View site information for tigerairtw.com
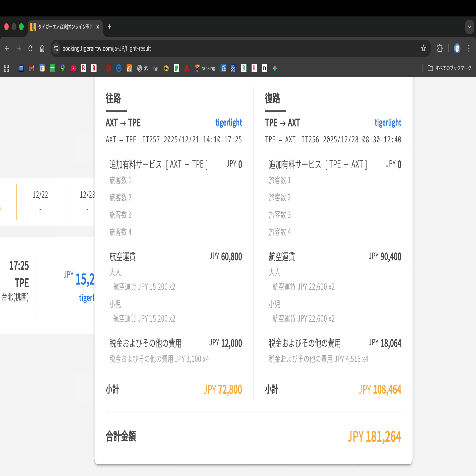Viewport: 476px width, 476px height. [x=56, y=48]
